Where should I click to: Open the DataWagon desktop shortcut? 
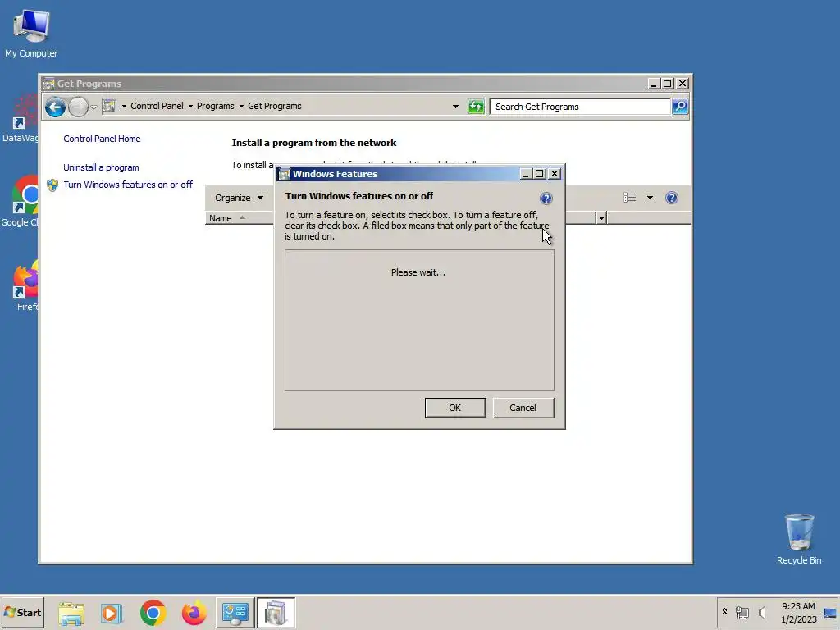point(21,119)
